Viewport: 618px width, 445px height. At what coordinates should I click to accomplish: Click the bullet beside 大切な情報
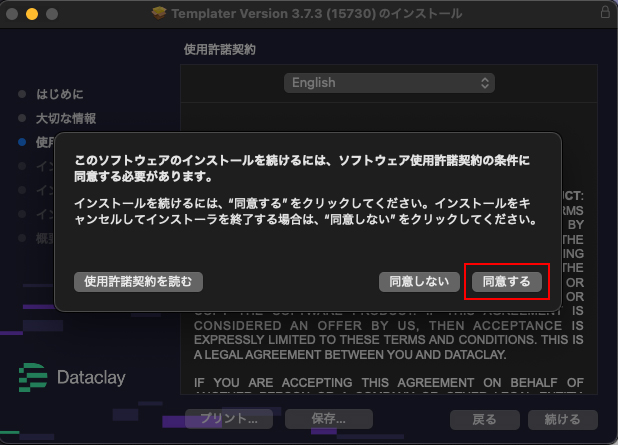tap(22, 119)
